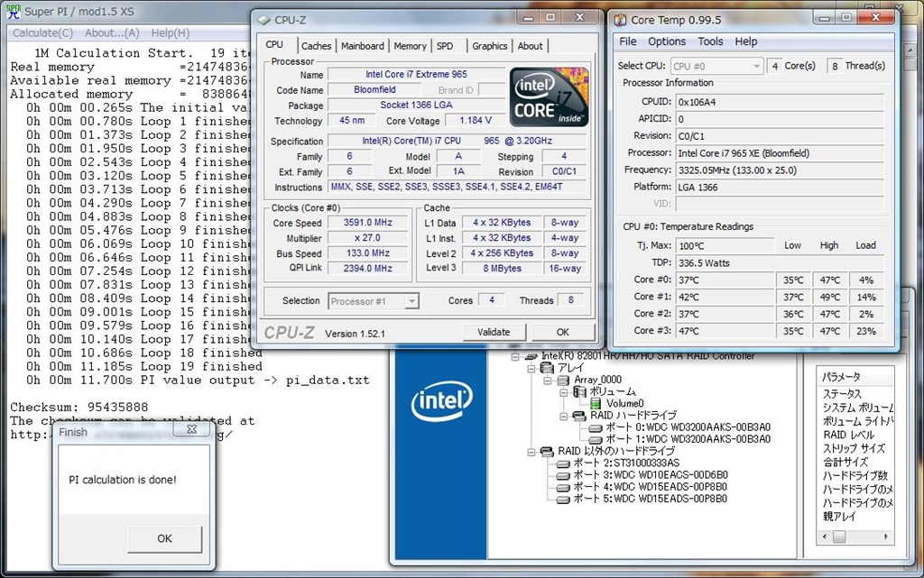Image resolution: width=924 pixels, height=578 pixels.
Task: Switch to the Caches tab
Action: tap(317, 46)
